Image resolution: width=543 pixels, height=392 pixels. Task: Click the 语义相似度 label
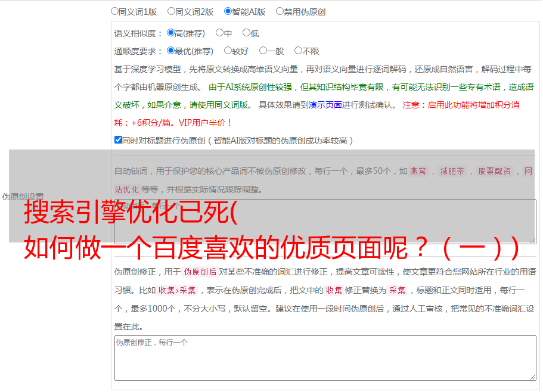138,33
